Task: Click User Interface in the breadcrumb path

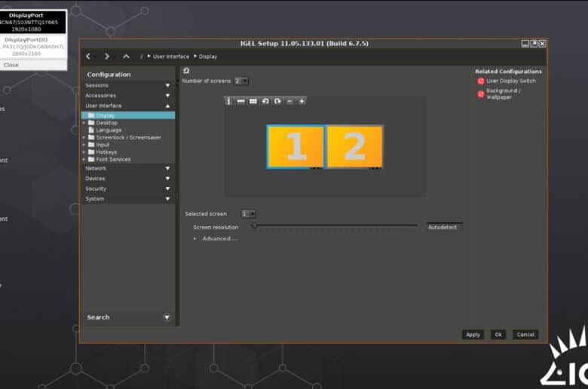Action: [170, 57]
